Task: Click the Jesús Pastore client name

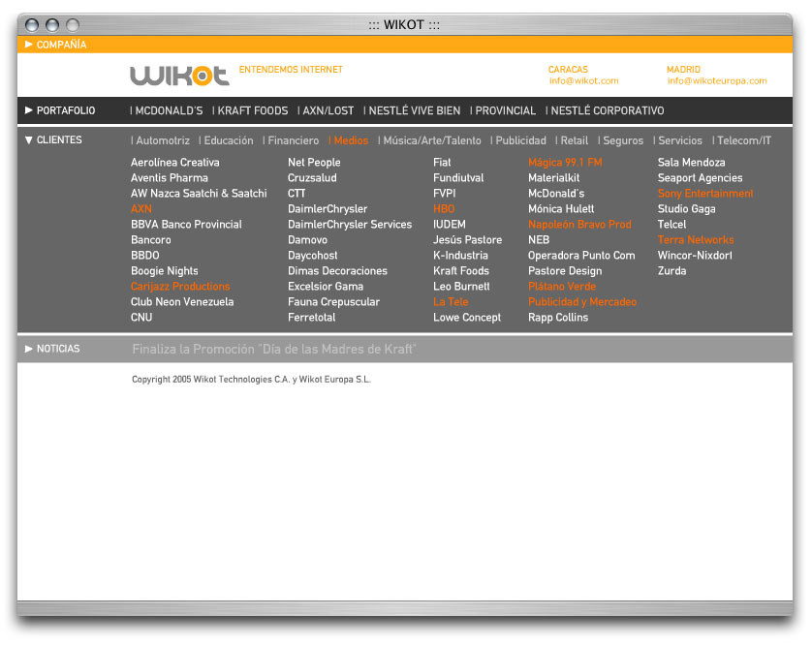Action: coord(468,240)
